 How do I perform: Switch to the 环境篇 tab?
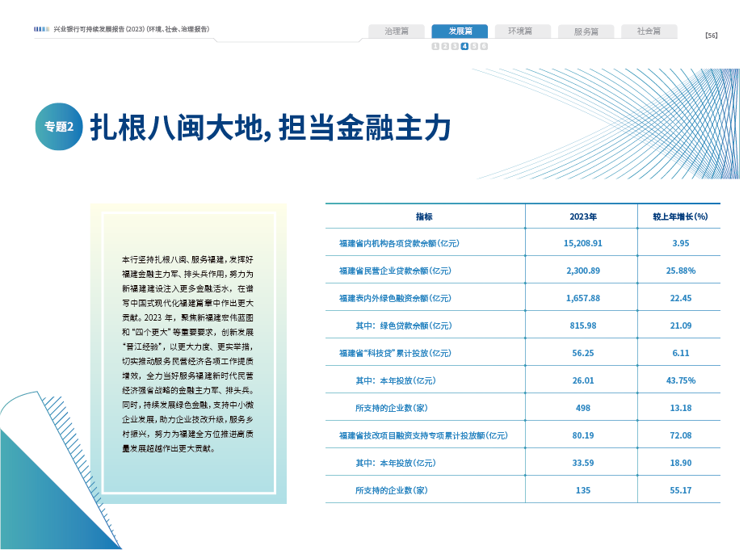(x=523, y=31)
